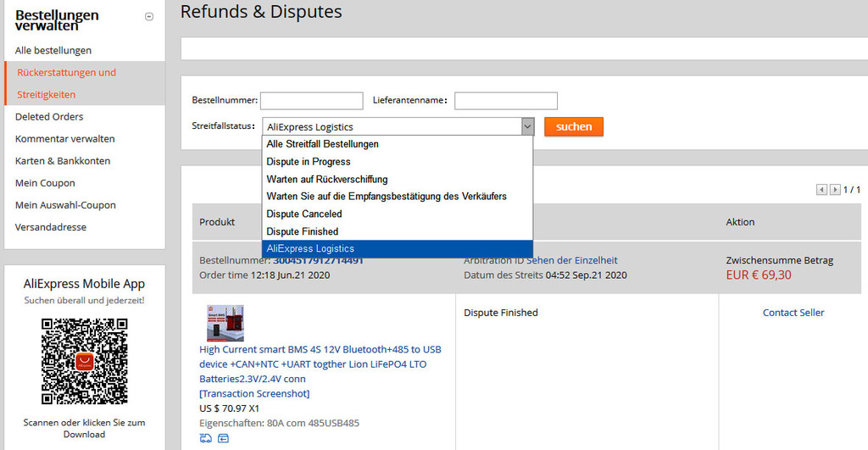This screenshot has height=450, width=868.
Task: Collapse the Bestellungen verwalten panel
Action: click(x=149, y=17)
